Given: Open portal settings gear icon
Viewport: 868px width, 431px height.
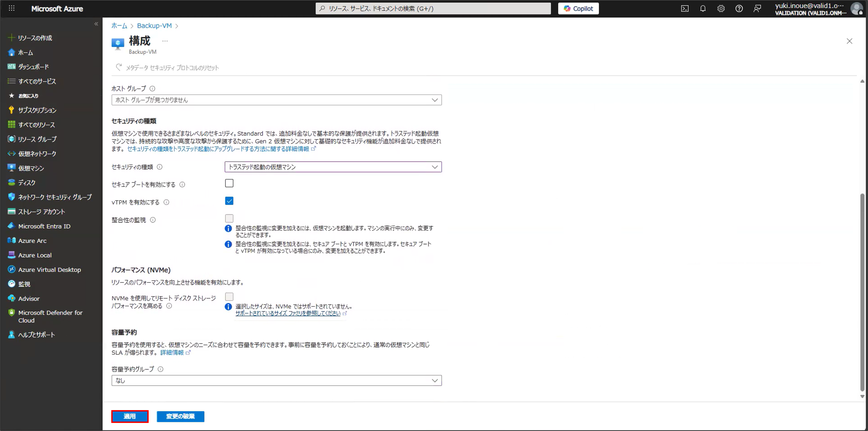Looking at the screenshot, I should pos(721,9).
